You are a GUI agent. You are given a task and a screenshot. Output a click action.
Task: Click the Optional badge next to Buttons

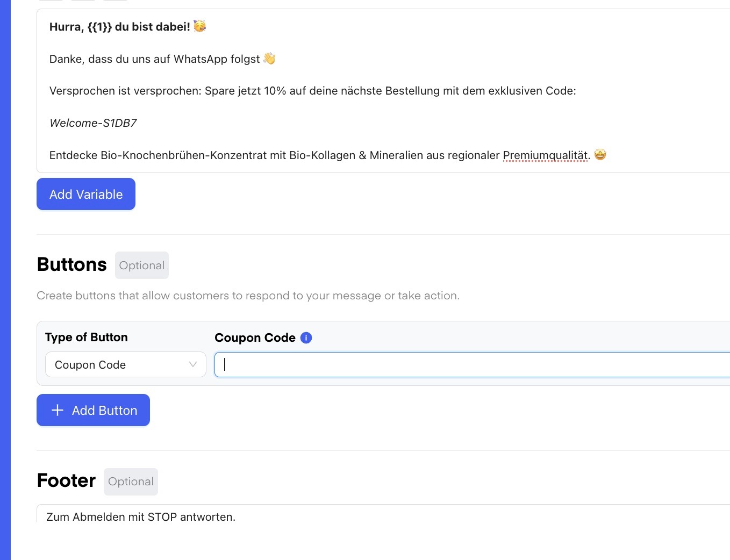[142, 265]
